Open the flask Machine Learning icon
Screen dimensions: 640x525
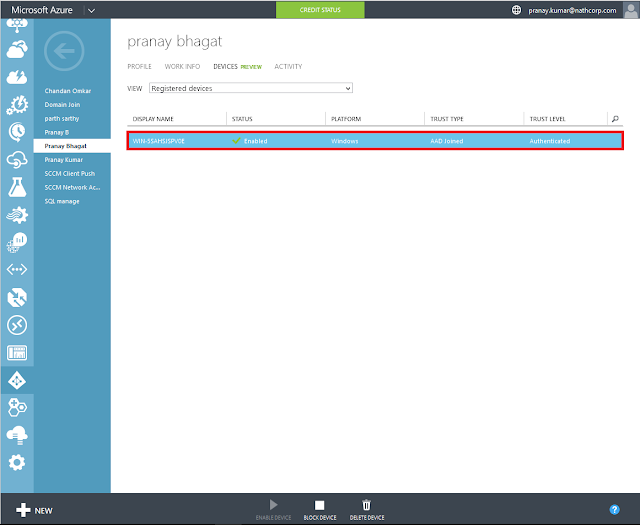[17, 187]
